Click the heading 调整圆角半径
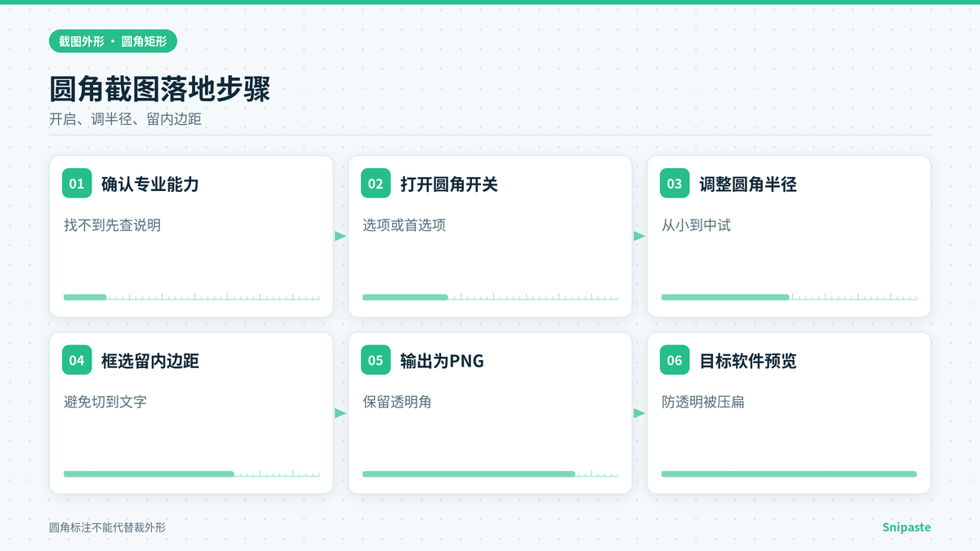The height and width of the screenshot is (551, 980). click(748, 184)
